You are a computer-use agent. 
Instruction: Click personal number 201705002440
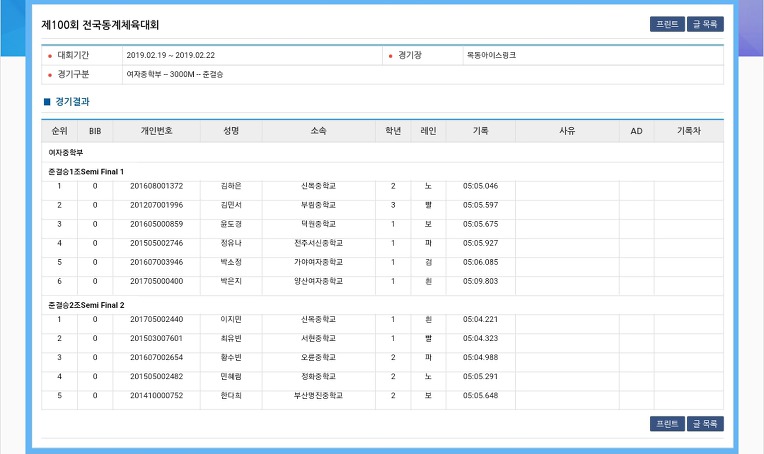point(156,319)
